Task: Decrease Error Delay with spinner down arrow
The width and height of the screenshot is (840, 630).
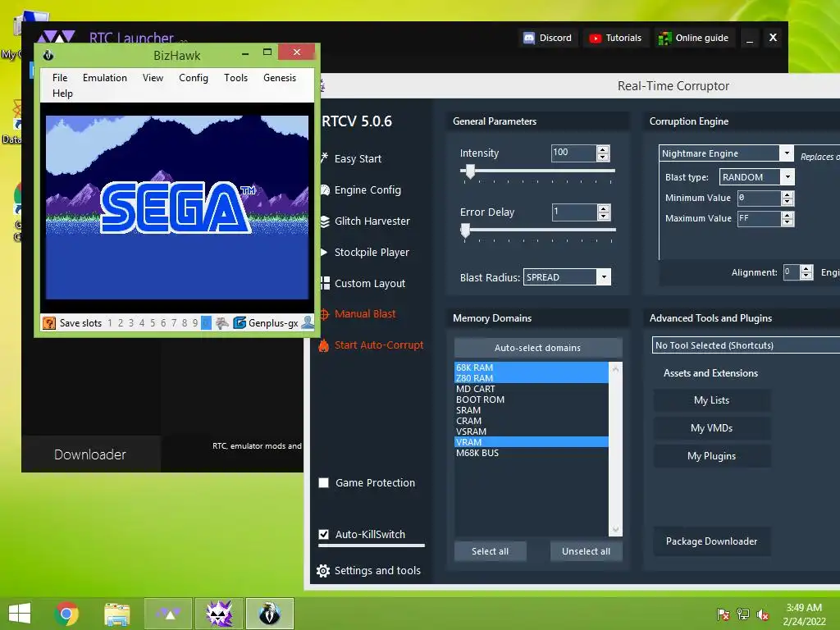Action: 604,216
